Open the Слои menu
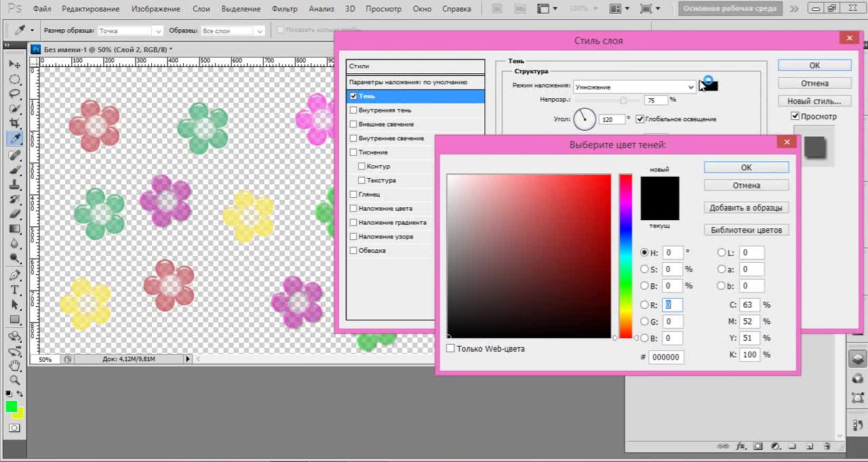Screen dimensions: 868x462 201,9
